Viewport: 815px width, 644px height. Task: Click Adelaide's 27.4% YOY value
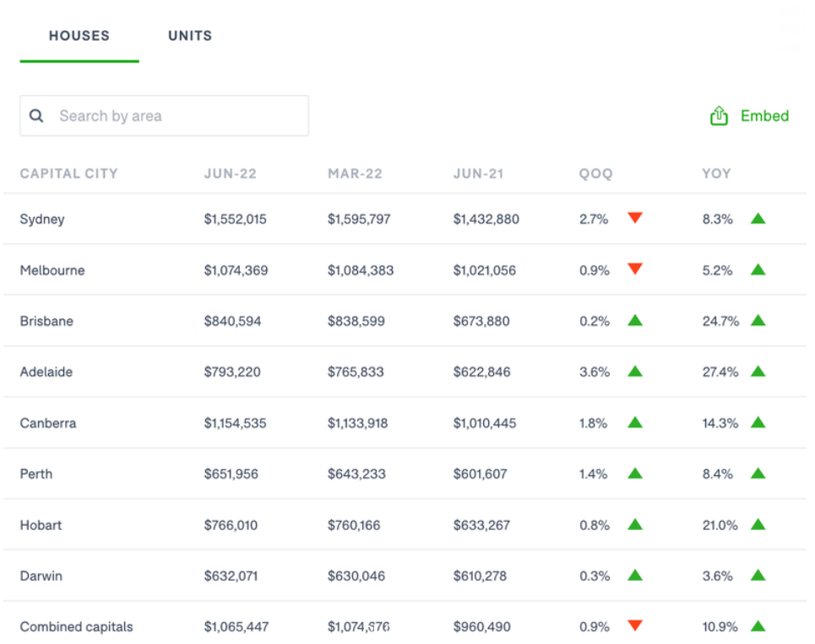pos(720,372)
